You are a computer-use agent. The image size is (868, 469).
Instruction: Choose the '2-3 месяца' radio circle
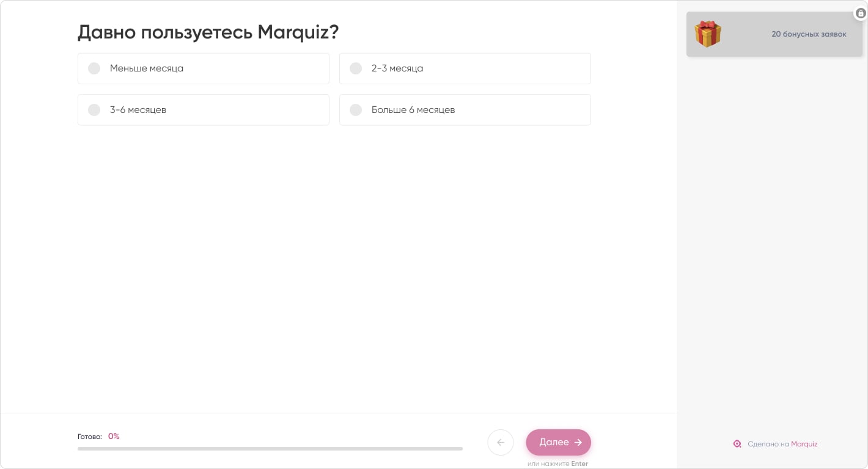pos(356,68)
